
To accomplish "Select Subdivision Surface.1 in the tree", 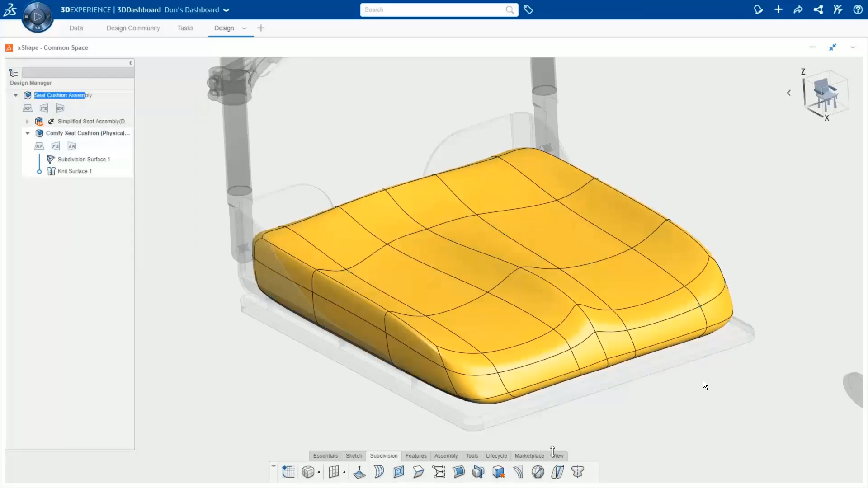I will (84, 160).
